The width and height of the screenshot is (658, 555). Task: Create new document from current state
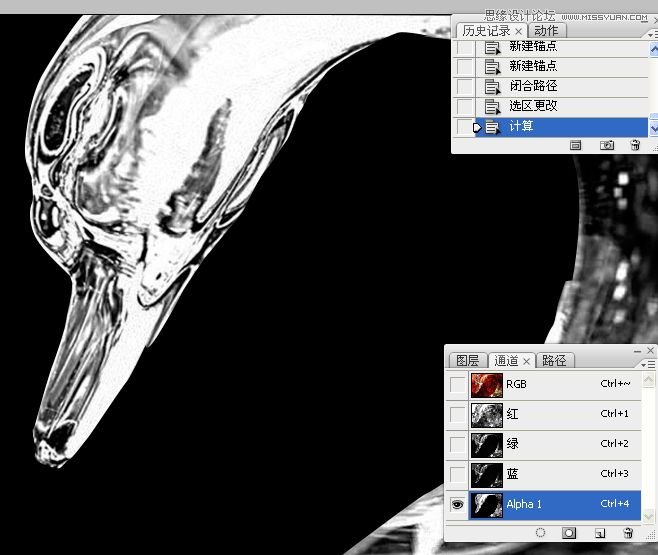click(576, 145)
